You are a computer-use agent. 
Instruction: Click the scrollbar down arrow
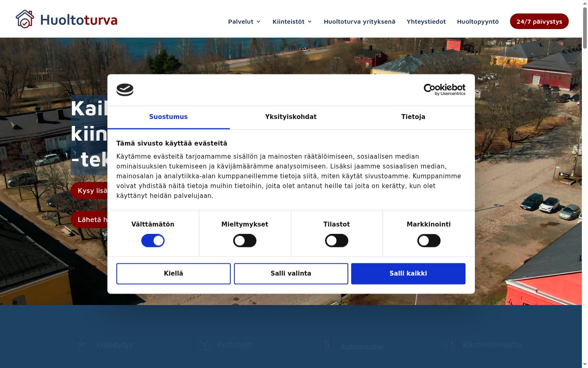point(585,364)
